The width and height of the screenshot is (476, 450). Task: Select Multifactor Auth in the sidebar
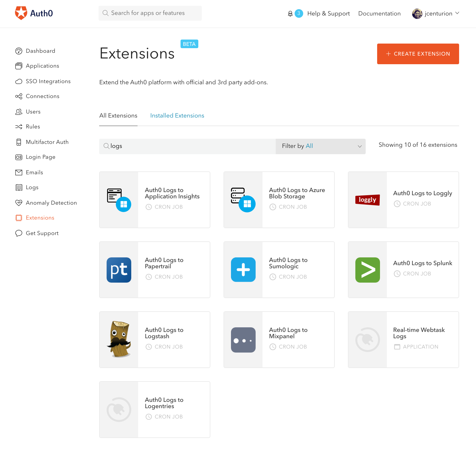pos(47,142)
